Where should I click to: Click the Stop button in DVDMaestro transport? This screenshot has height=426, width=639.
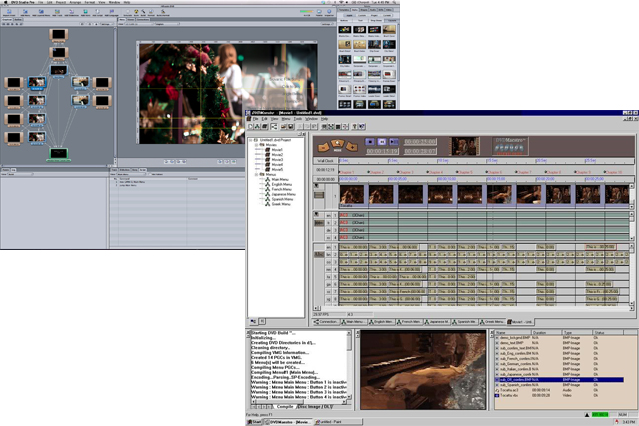370,141
